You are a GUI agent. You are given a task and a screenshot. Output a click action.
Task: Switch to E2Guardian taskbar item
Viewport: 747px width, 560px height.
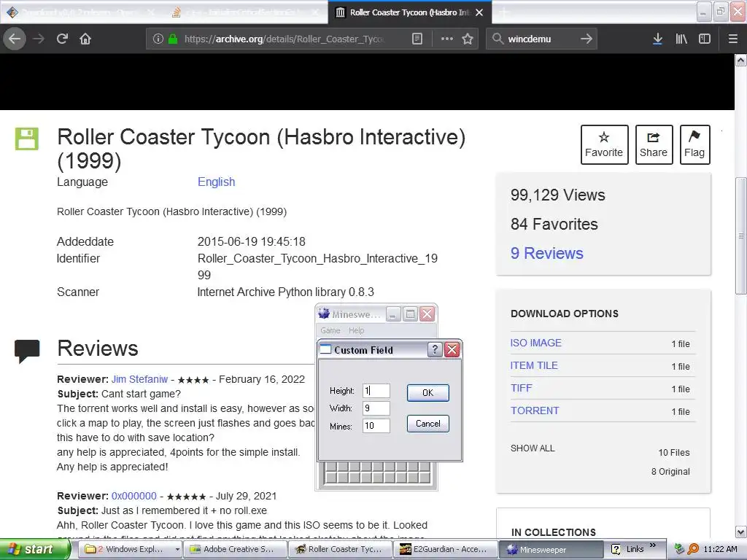coord(445,549)
